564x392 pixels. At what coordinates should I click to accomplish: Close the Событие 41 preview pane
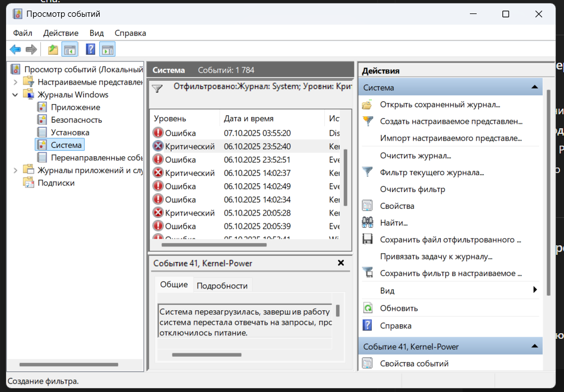(x=341, y=263)
